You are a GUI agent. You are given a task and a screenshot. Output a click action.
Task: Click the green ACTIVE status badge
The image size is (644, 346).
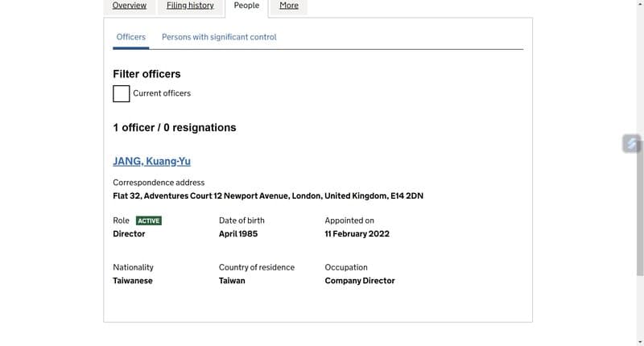pos(149,220)
